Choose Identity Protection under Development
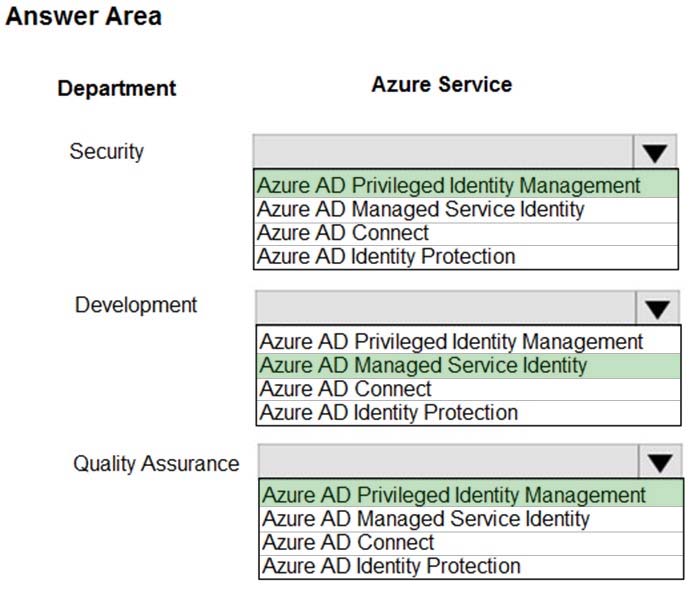Image resolution: width=695 pixels, height=593 pixels. click(x=469, y=413)
